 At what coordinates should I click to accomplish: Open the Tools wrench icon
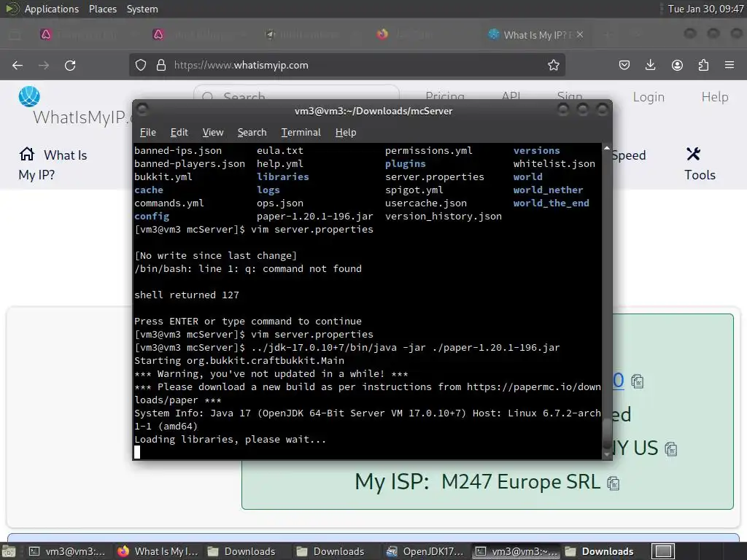click(693, 153)
